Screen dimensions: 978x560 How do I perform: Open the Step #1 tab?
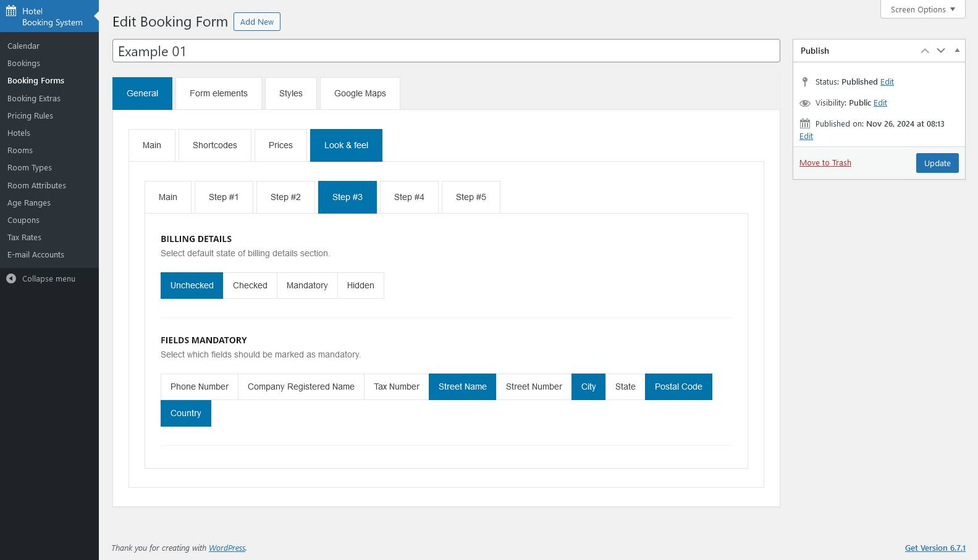pos(224,197)
